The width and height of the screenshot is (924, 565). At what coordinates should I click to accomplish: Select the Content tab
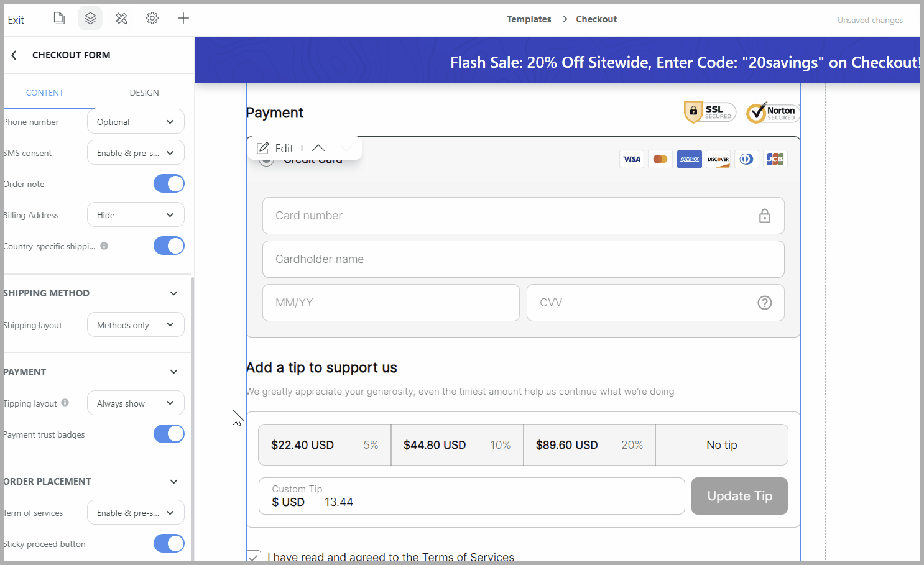45,93
